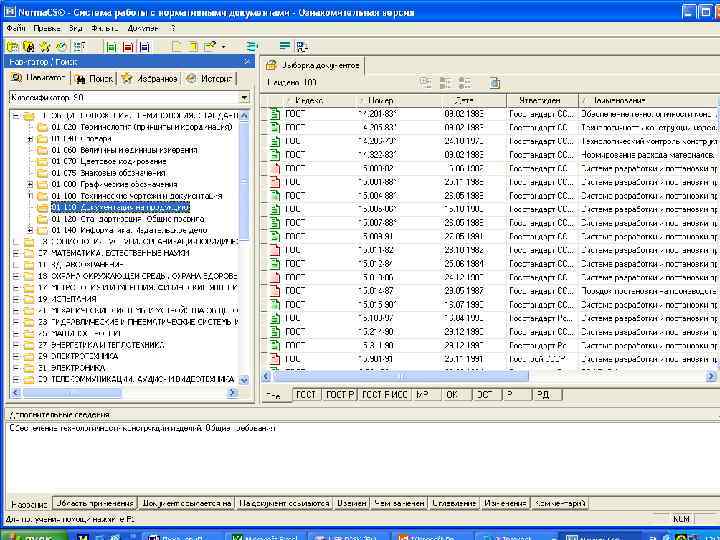Click the red document icon on row 15.001-88
Viewport: 720px width, 540px height.
pyautogui.click(x=275, y=182)
